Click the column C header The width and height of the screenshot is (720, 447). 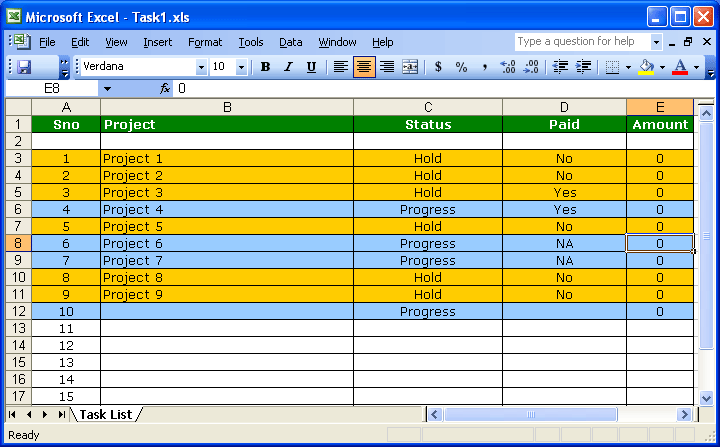427,107
